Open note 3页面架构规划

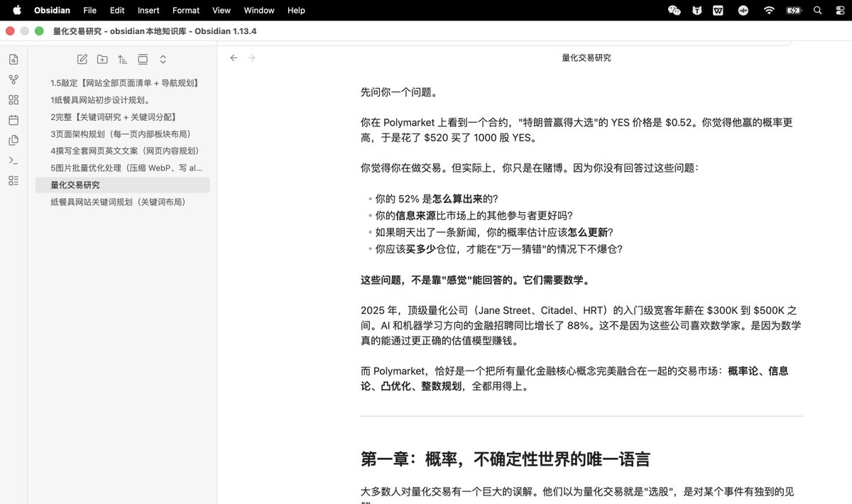123,134
